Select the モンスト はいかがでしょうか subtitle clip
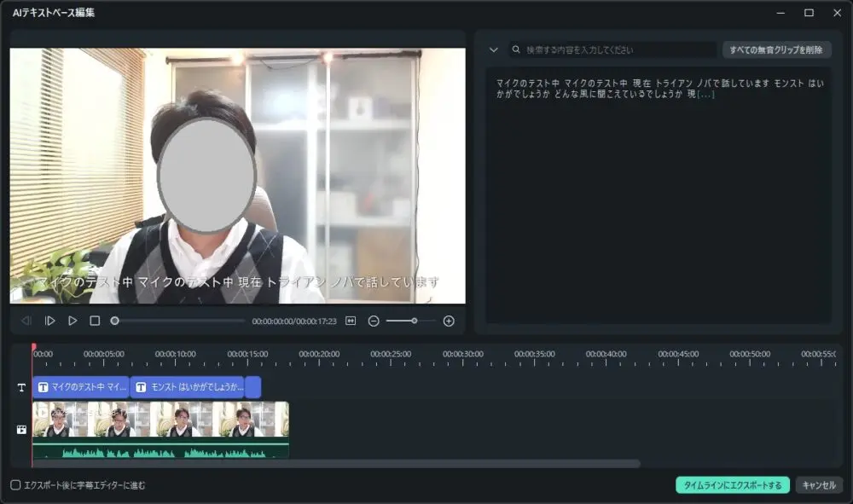This screenshot has height=504, width=853. coord(188,387)
